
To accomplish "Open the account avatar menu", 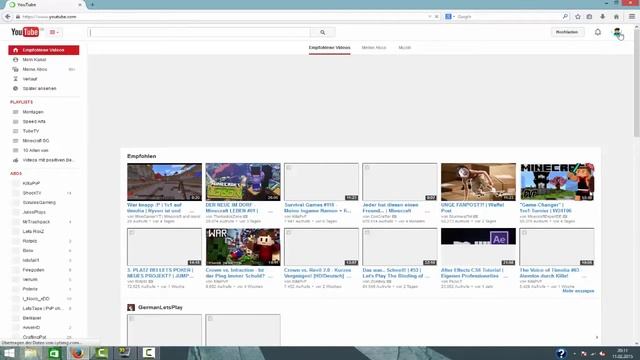I will (617, 32).
